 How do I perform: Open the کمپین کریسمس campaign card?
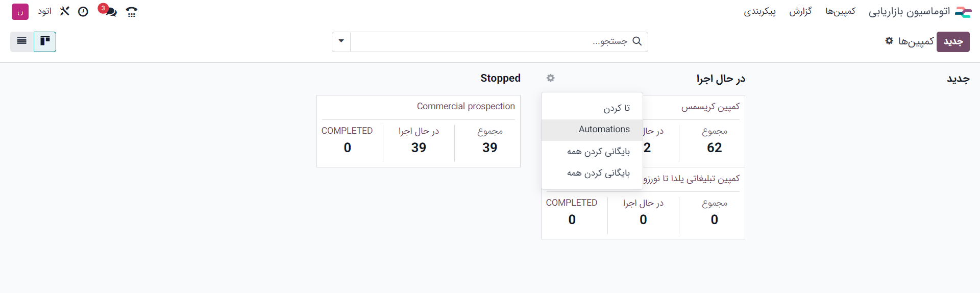point(693,131)
